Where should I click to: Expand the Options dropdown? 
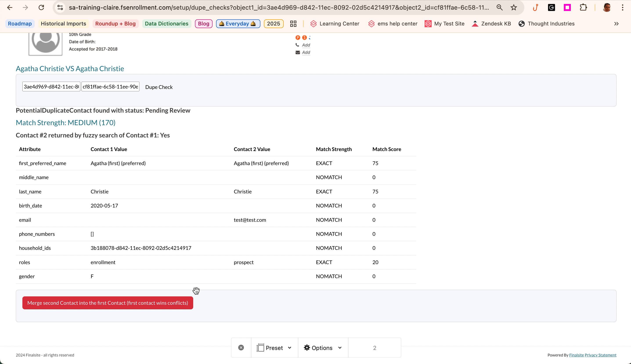[x=323, y=348]
